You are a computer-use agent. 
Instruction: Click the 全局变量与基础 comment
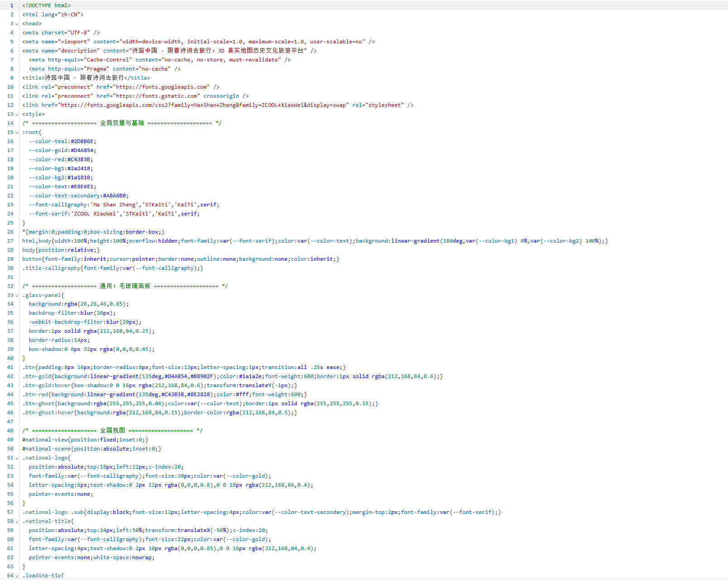(122, 123)
